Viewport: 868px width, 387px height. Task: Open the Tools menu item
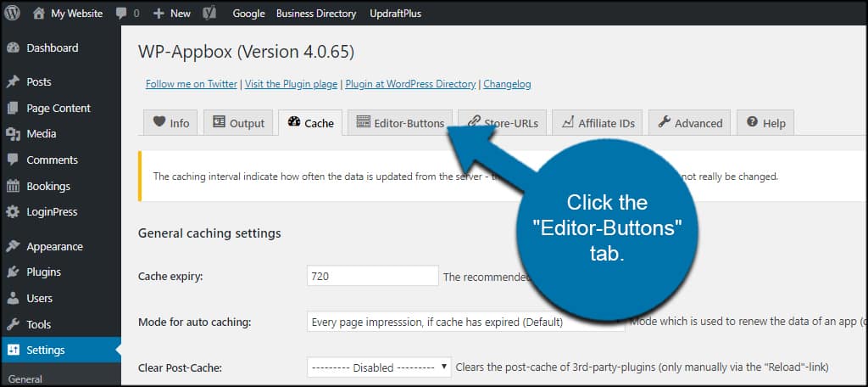60,324
